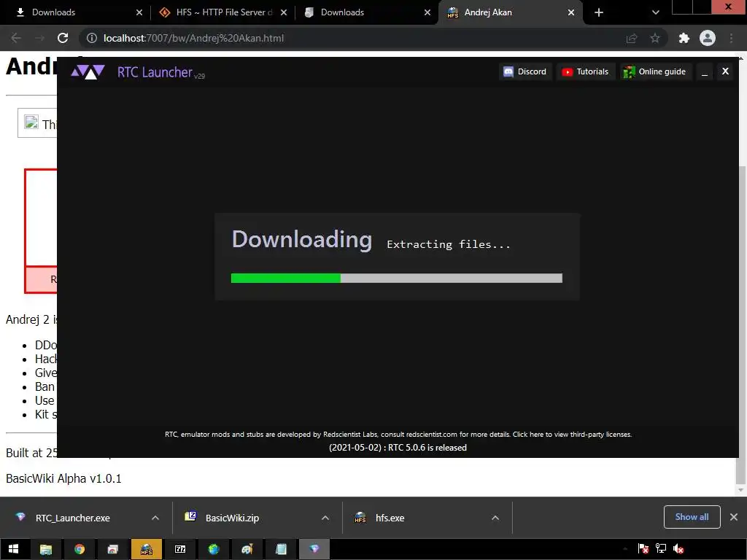Switch to the first Downloads tab
The height and width of the screenshot is (560, 747).
75,12
